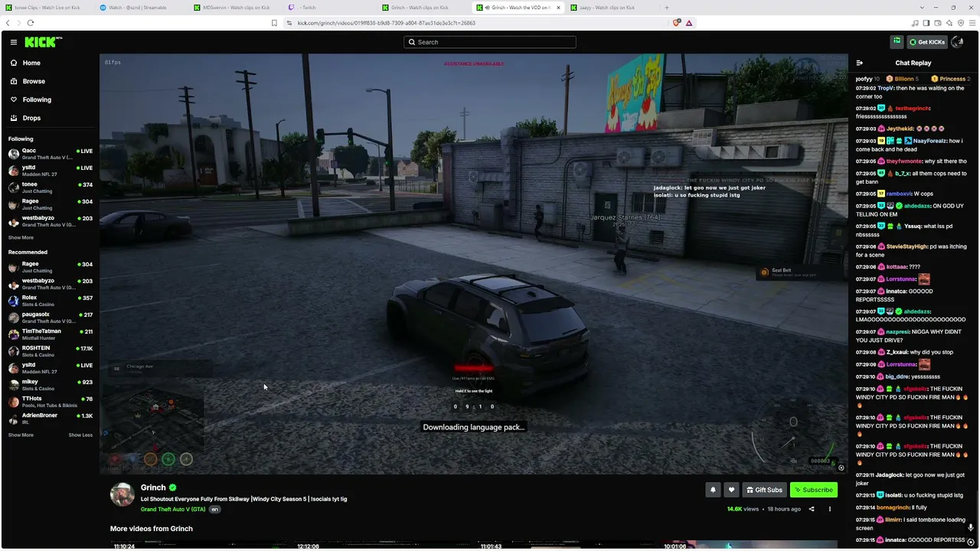980x551 pixels.
Task: Subscribe to Grinch's channel
Action: pos(814,490)
